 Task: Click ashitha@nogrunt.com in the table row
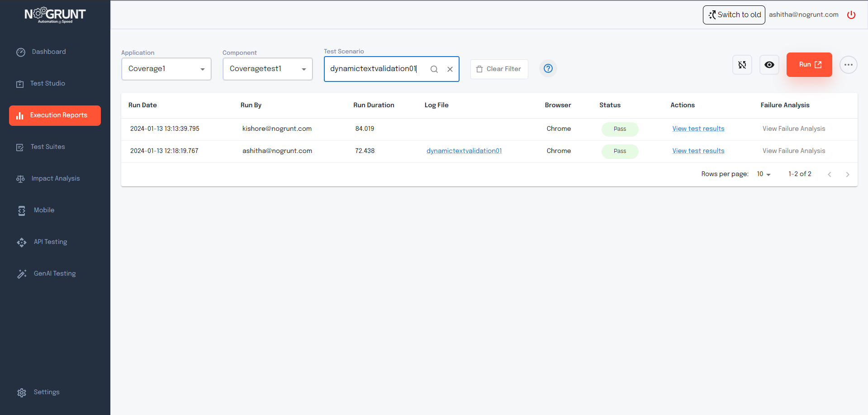click(277, 151)
